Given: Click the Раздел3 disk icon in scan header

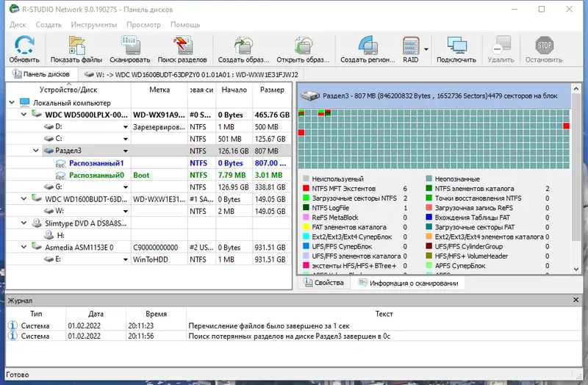Looking at the screenshot, I should 309,96.
